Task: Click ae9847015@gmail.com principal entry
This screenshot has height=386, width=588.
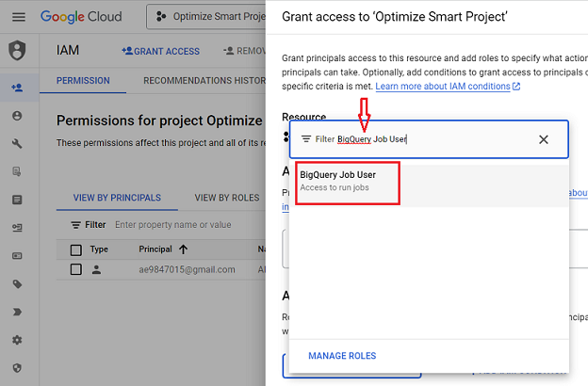Action: [187, 270]
